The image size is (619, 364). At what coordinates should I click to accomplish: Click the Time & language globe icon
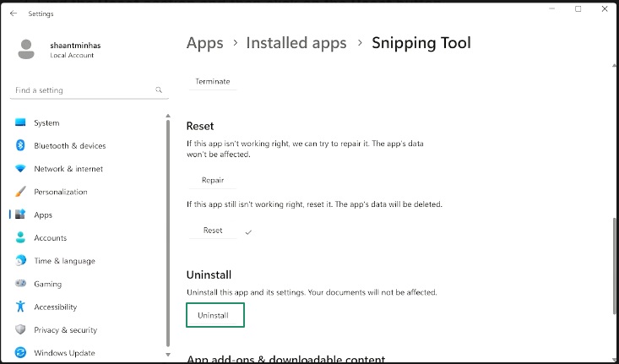pyautogui.click(x=20, y=261)
